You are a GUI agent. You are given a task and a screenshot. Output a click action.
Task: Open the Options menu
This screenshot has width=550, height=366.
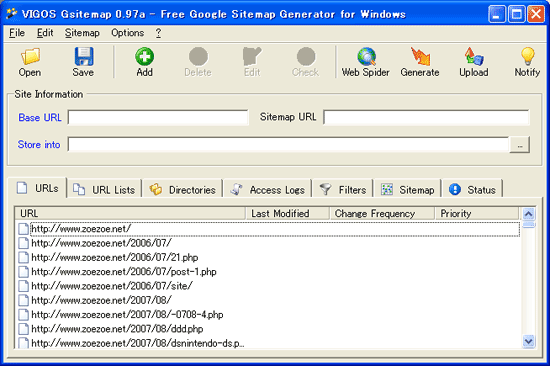(128, 33)
